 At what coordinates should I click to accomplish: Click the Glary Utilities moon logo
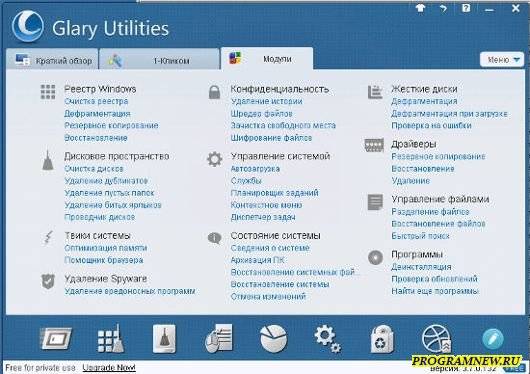pos(28,26)
